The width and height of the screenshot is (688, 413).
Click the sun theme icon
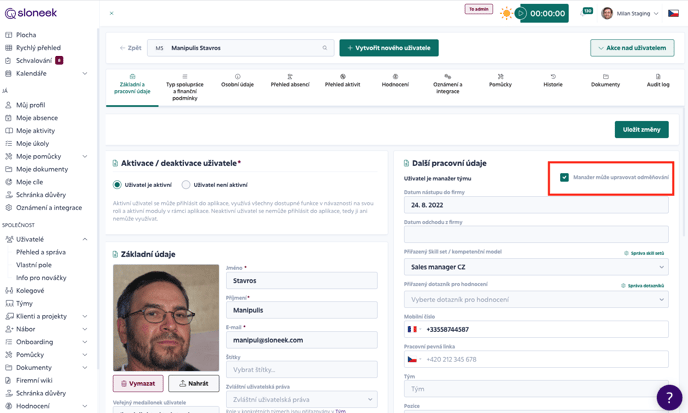(x=506, y=13)
